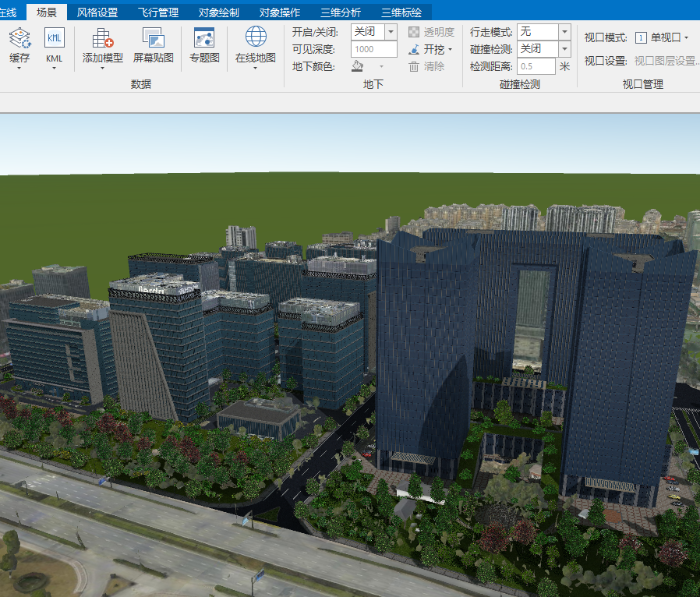700x597 pixels.
Task: Click the KML icon
Action: pyautogui.click(x=54, y=37)
